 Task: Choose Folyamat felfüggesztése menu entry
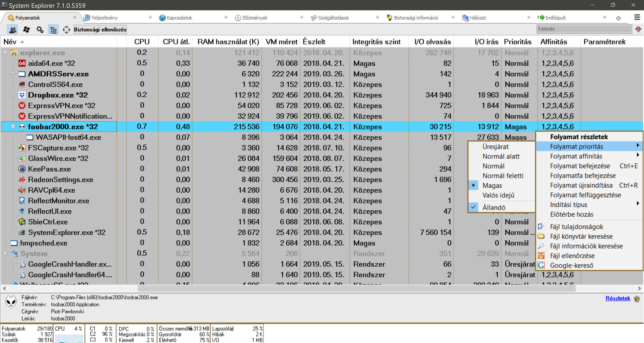click(589, 195)
